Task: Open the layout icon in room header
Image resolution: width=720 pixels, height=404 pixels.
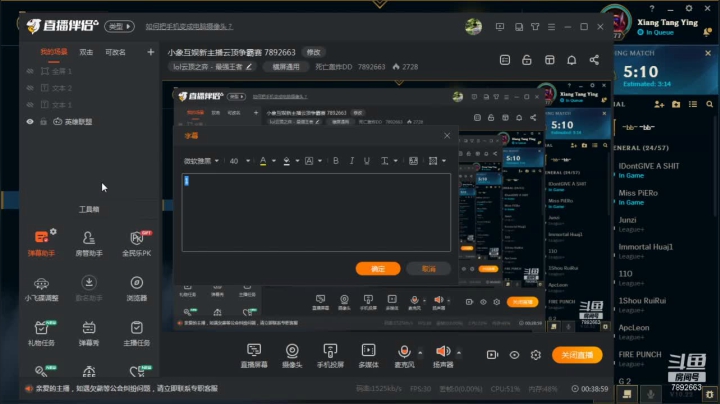Action: coord(550,60)
